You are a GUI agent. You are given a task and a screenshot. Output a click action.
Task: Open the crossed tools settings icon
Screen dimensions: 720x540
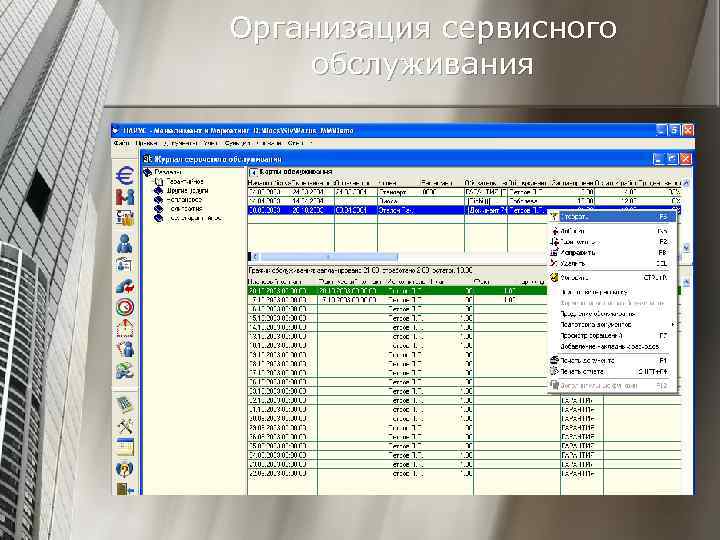point(124,426)
